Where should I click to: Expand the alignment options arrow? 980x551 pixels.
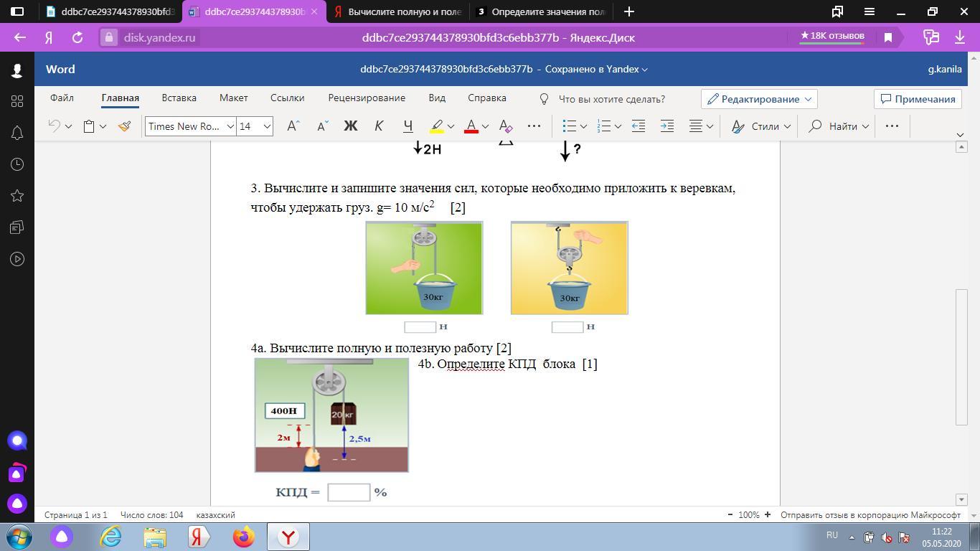[x=710, y=126]
